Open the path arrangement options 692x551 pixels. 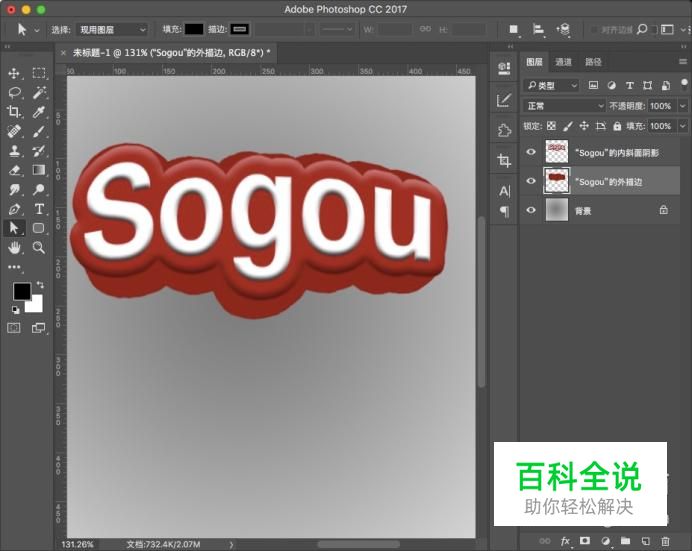[563, 30]
